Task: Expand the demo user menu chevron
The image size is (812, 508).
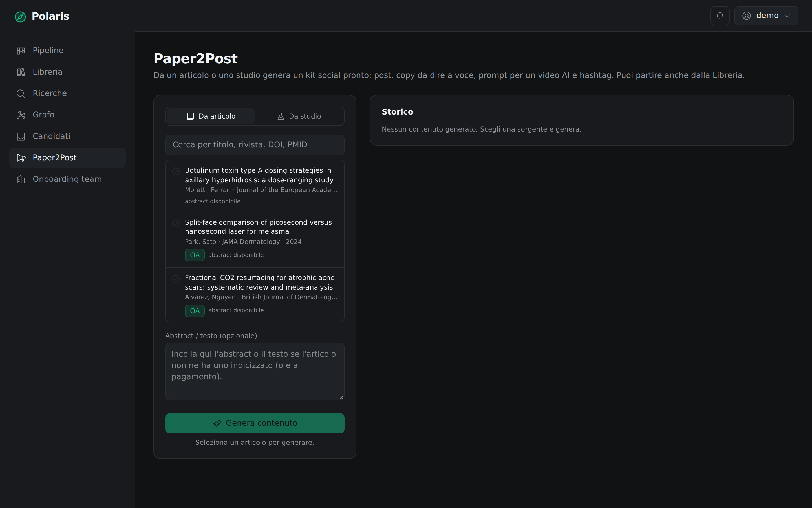Action: click(x=787, y=16)
